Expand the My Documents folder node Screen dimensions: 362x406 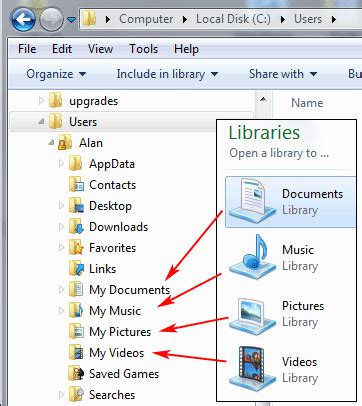(61, 289)
